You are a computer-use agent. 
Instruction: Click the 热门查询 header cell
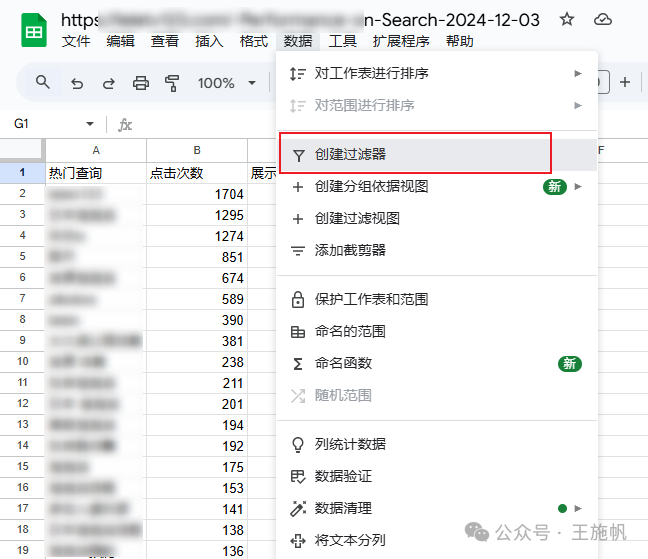click(x=96, y=173)
